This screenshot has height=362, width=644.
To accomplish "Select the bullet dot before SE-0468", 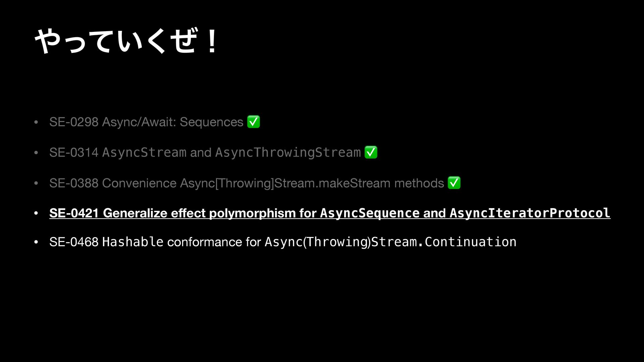I will pos(36,242).
